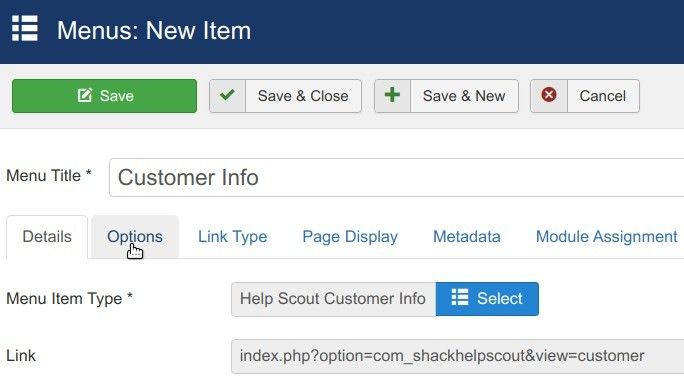Switch to the Page Display tab
This screenshot has width=684, height=386.
click(350, 237)
